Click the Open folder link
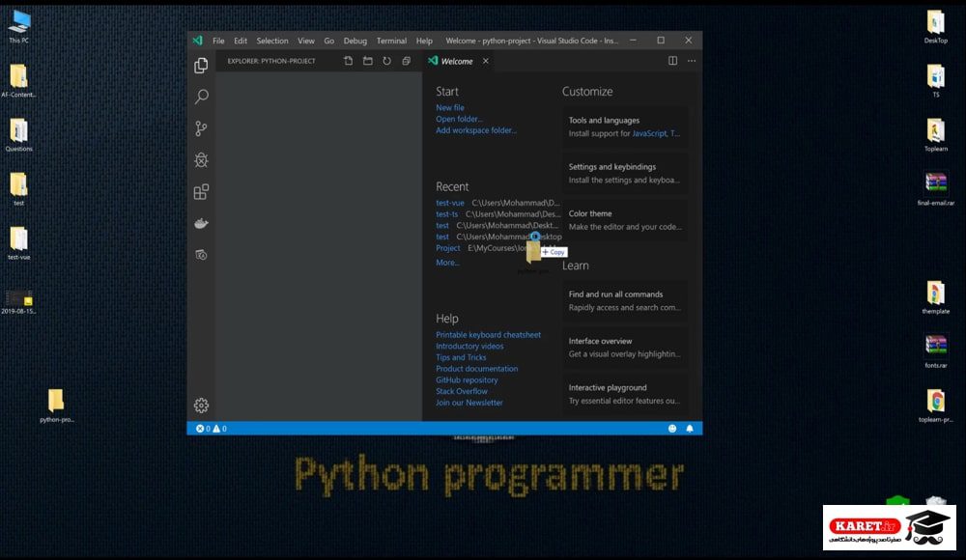The image size is (966, 560). [x=459, y=119]
